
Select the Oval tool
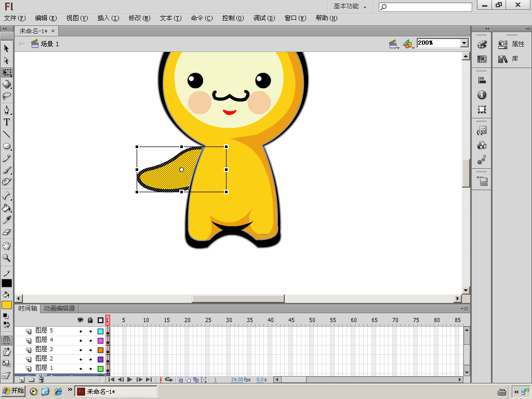(6, 146)
